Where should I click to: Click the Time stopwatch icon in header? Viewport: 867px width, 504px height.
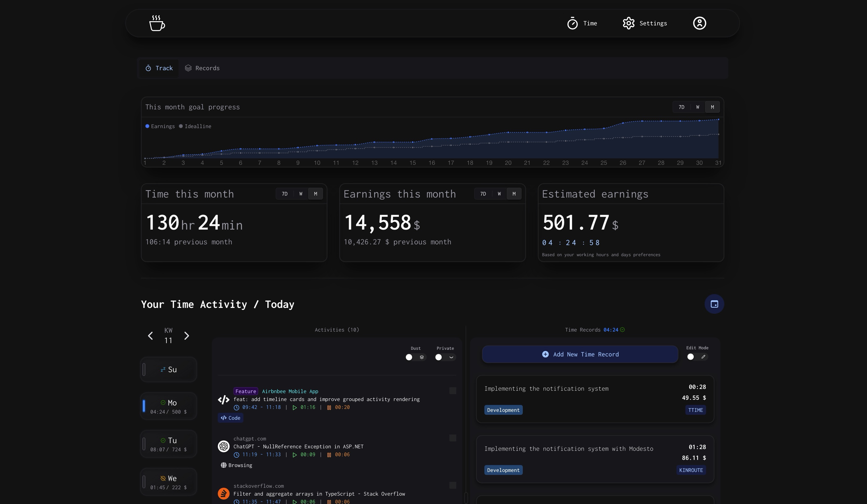click(573, 23)
